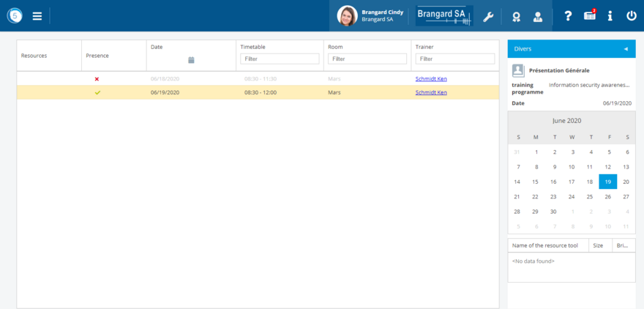Click the wrench settings icon

(x=488, y=16)
